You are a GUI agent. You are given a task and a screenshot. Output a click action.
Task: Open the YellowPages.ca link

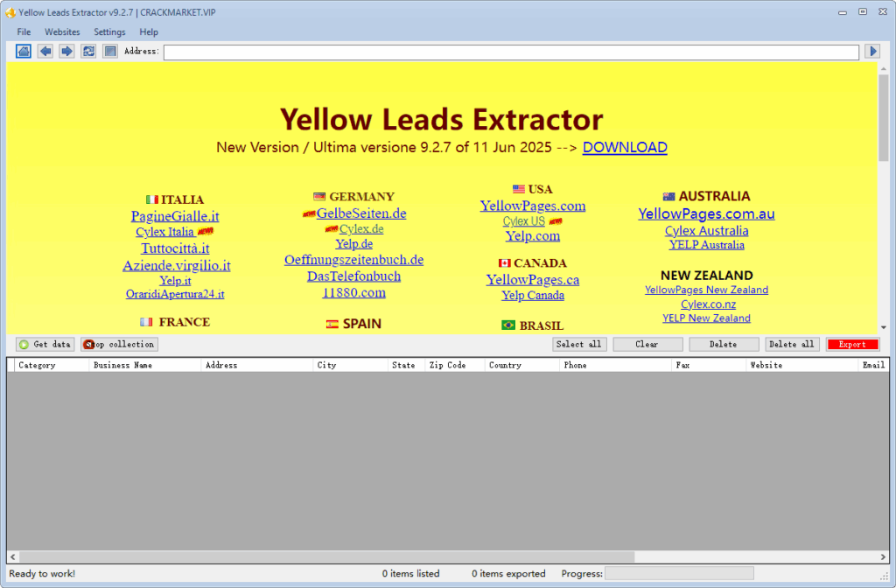point(533,279)
